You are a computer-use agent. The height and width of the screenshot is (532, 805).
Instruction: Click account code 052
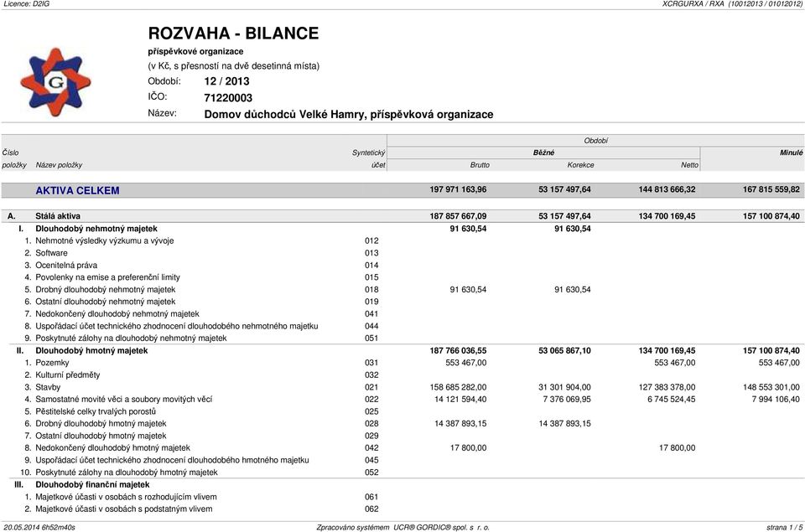tap(371, 473)
